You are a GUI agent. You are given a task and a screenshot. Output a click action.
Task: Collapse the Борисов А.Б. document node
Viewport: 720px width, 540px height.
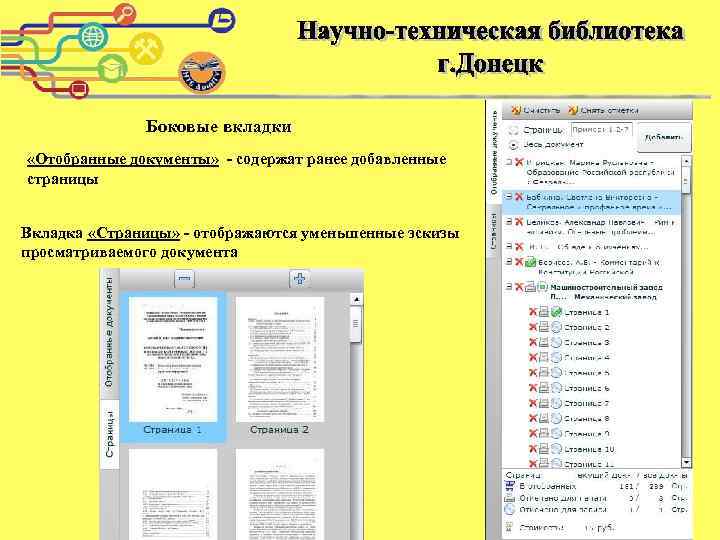pos(509,261)
